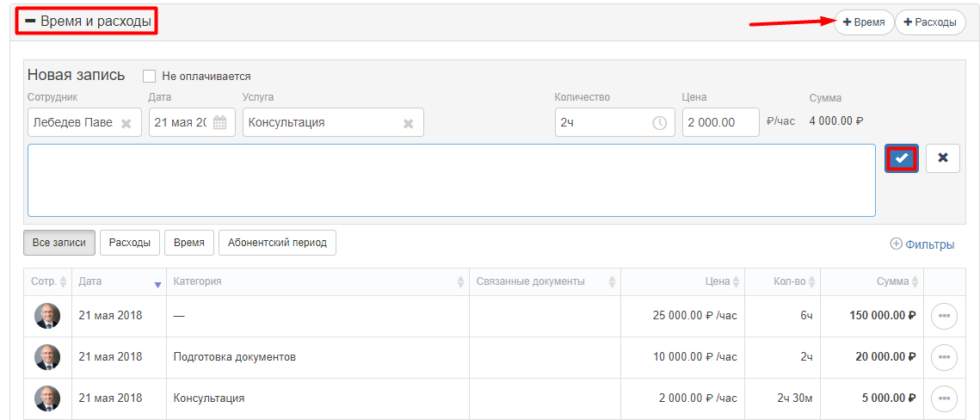Clear the Лебедев employee field

pyautogui.click(x=126, y=123)
